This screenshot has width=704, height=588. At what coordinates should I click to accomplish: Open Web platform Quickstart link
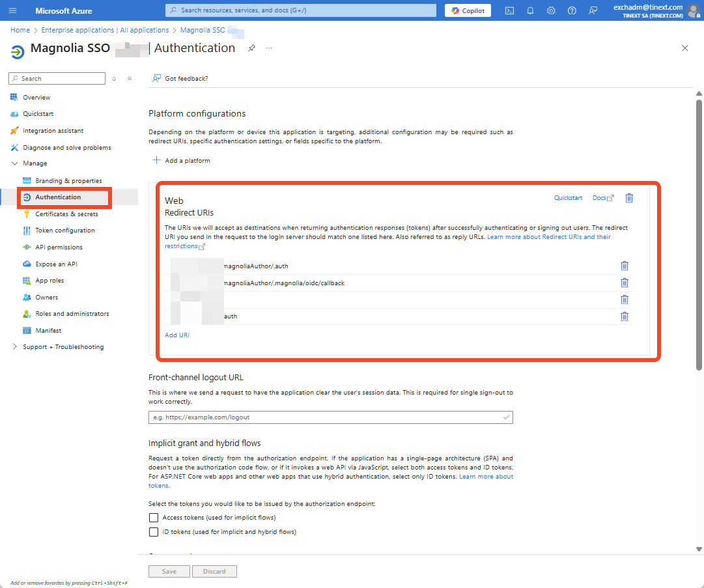(x=568, y=198)
